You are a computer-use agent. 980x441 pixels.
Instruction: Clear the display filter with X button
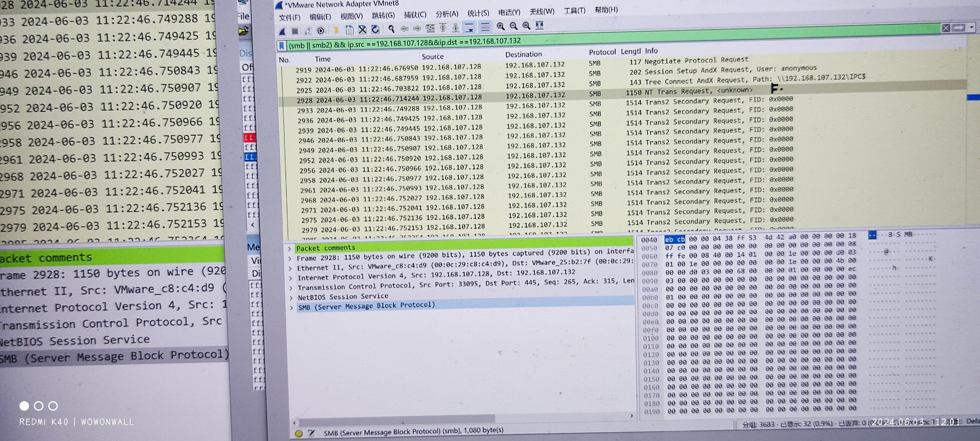[946, 28]
